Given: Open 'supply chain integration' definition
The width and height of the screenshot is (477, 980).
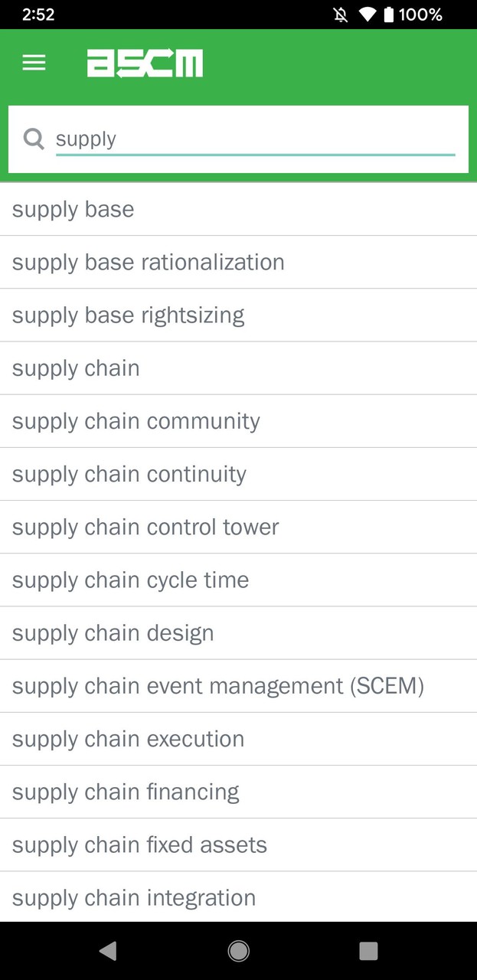Looking at the screenshot, I should point(134,897).
